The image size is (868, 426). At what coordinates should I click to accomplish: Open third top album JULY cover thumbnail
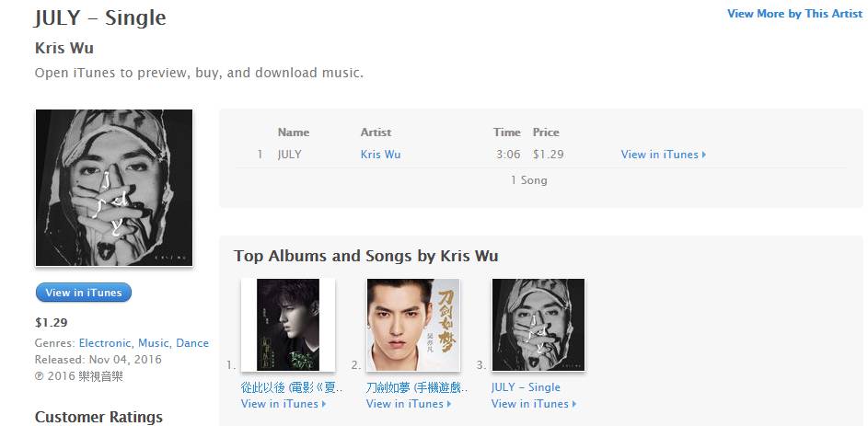click(538, 325)
